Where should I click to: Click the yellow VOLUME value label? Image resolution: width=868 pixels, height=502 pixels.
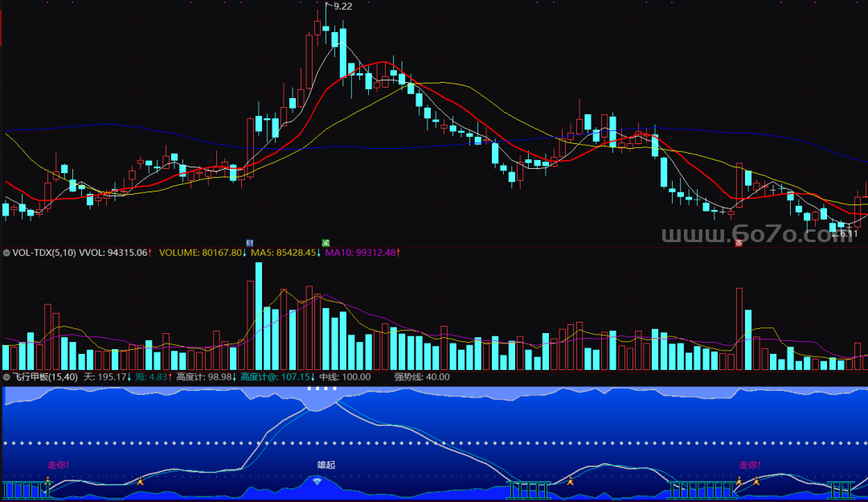(x=203, y=253)
